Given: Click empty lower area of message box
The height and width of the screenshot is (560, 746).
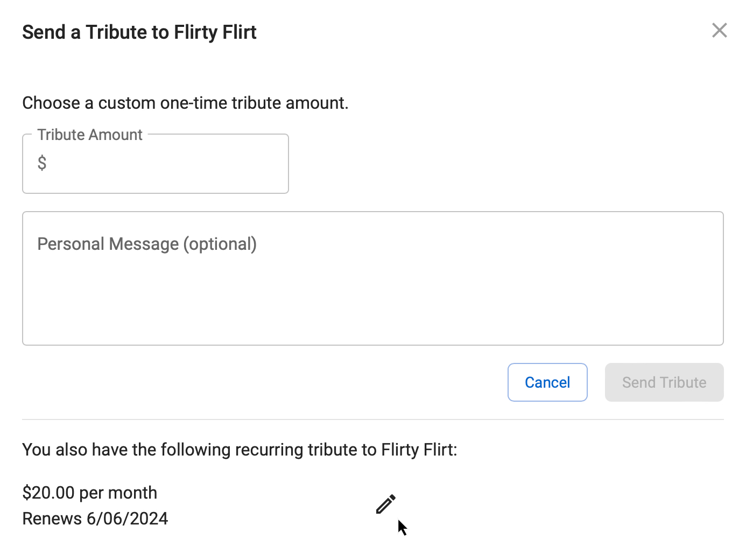Looking at the screenshot, I should pos(372,312).
